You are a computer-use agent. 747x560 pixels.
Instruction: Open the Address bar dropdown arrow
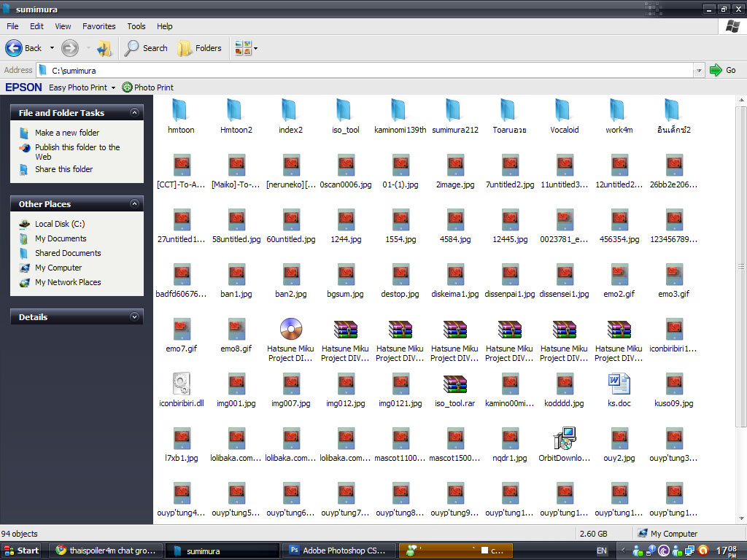click(699, 71)
